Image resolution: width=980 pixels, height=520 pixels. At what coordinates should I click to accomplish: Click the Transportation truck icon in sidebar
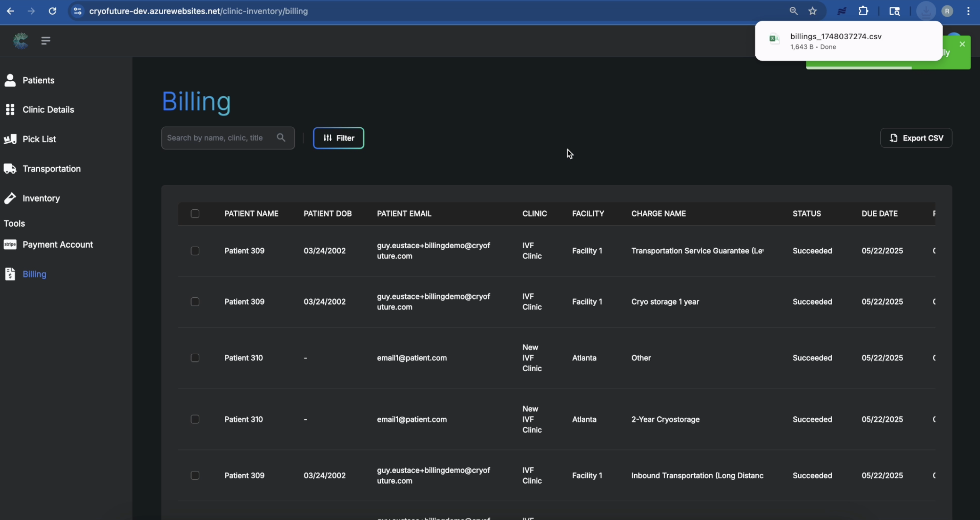(x=10, y=169)
